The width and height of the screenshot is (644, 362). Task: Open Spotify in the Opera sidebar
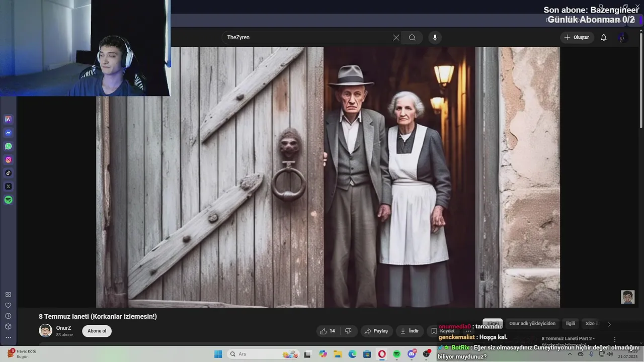[8, 200]
